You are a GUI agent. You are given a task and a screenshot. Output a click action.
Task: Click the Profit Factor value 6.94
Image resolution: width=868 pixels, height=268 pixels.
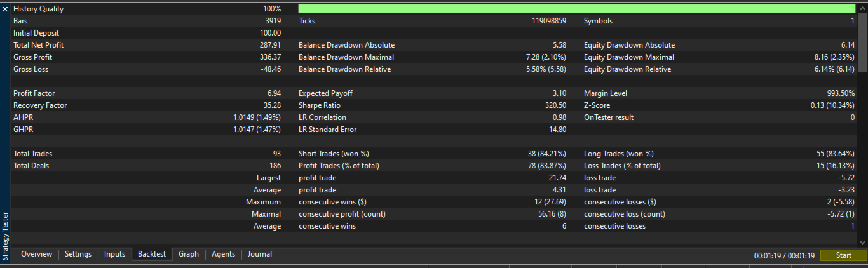tap(274, 93)
